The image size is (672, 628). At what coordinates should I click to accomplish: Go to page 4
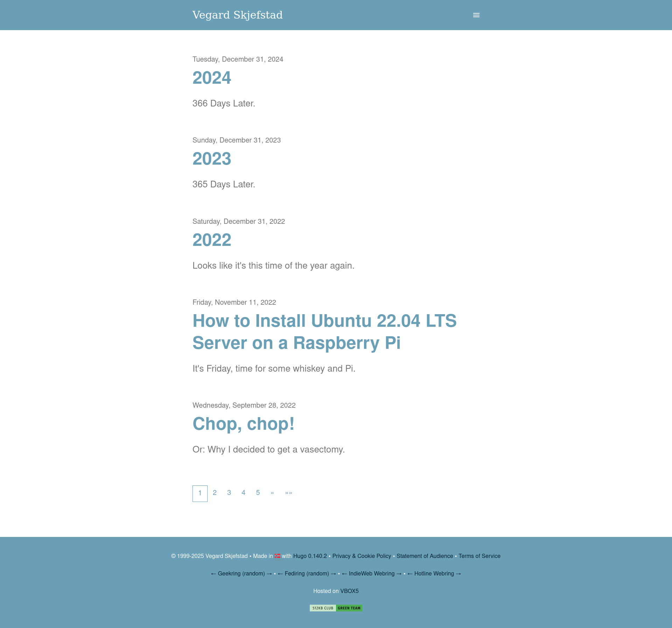tap(243, 493)
